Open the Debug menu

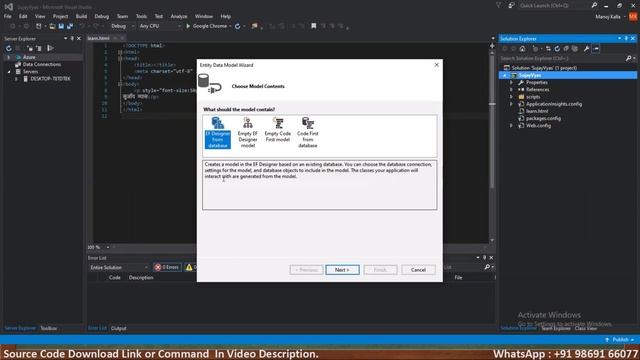102,16
